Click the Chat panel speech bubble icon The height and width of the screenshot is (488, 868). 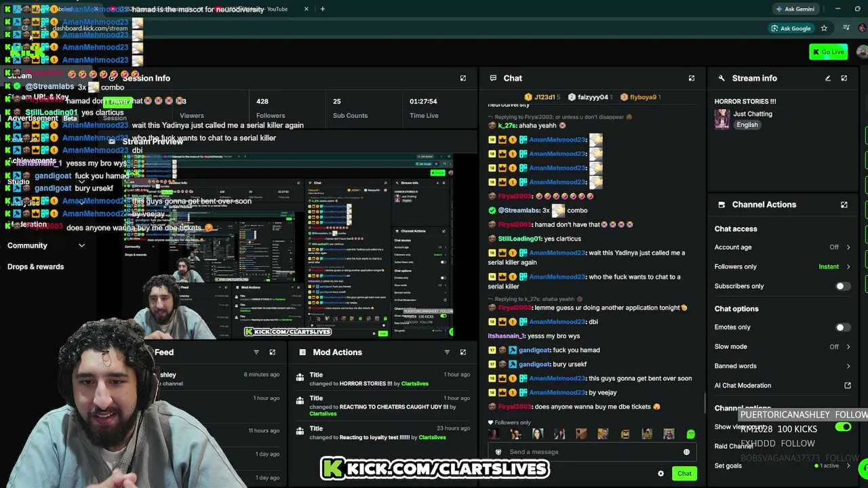tap(493, 78)
